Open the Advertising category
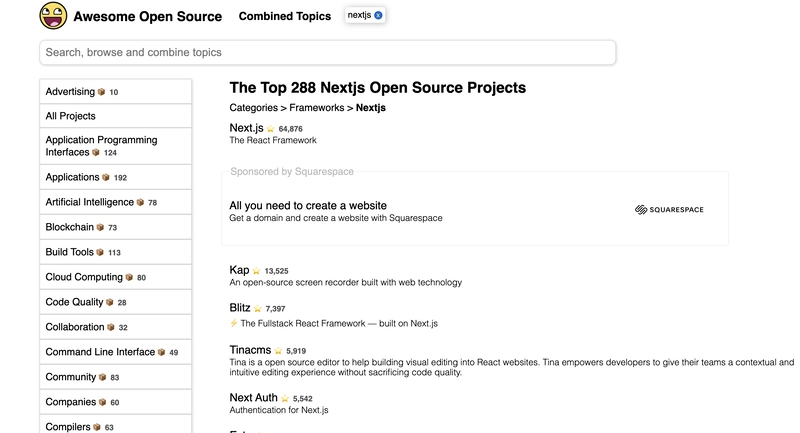The height and width of the screenshot is (433, 800). pos(115,92)
